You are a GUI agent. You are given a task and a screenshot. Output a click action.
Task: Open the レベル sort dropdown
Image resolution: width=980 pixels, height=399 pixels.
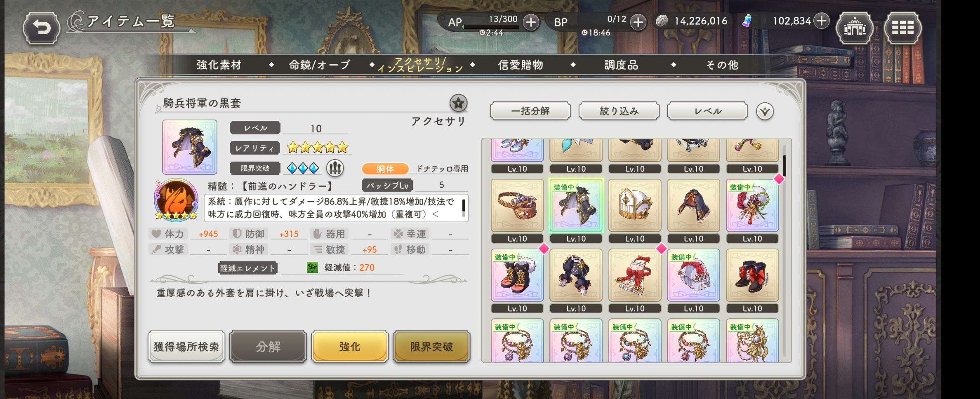(x=707, y=111)
